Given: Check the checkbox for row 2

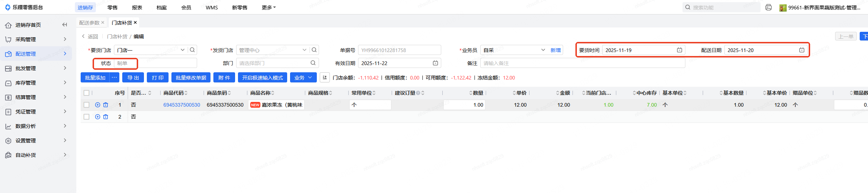Looking at the screenshot, I should [x=86, y=117].
